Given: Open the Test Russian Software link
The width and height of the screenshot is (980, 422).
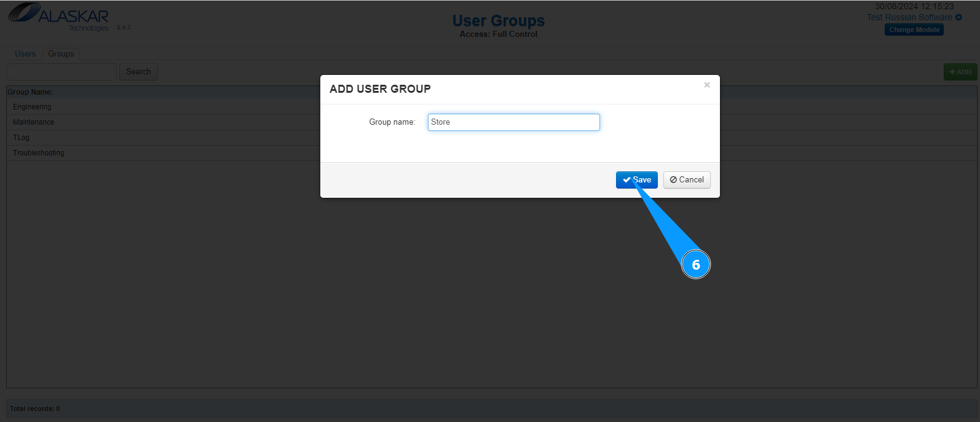Looking at the screenshot, I should point(909,17).
